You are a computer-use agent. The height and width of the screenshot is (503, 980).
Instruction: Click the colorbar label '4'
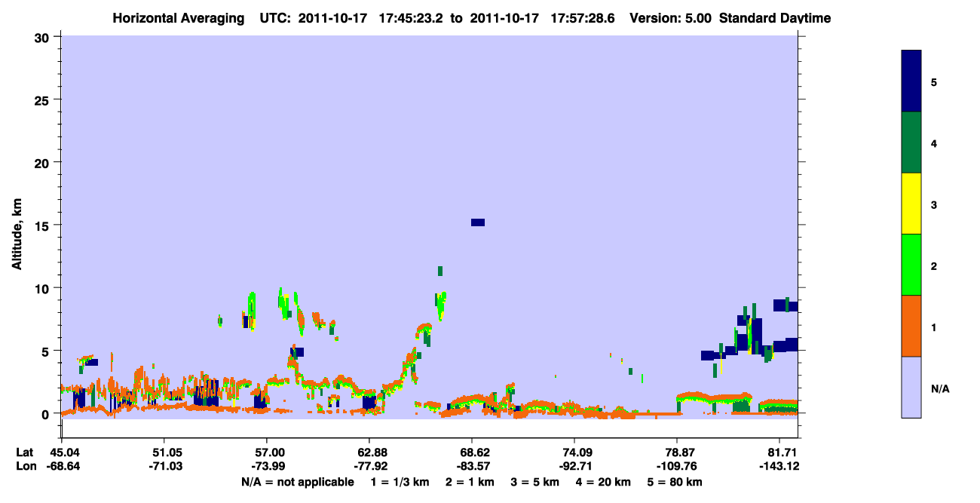tap(934, 143)
